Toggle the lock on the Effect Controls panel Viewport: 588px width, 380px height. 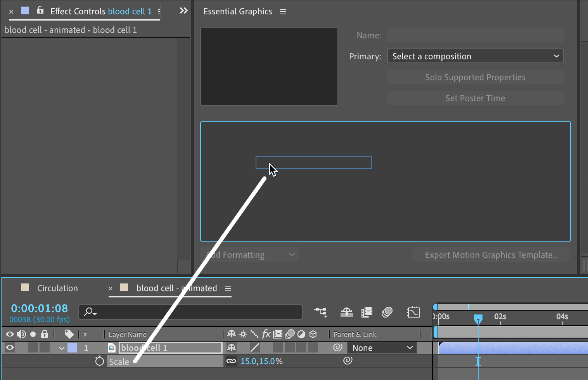point(40,10)
